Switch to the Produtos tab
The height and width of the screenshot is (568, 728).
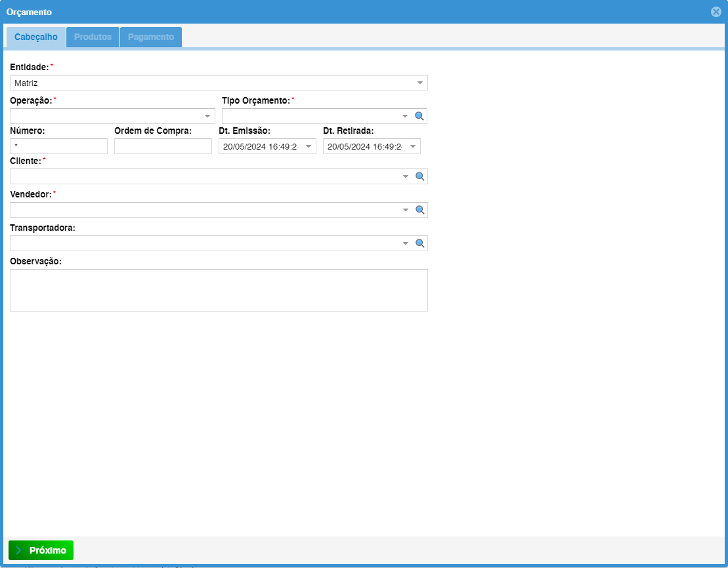(x=93, y=37)
